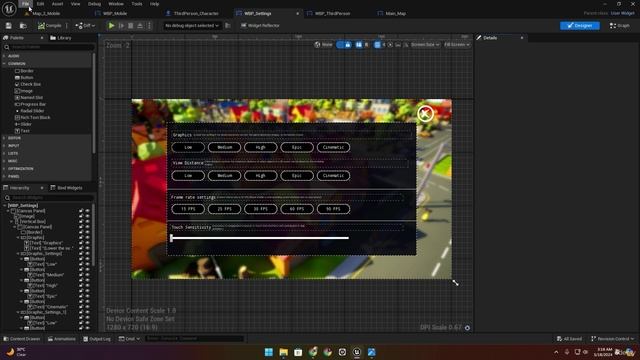This screenshot has width=640, height=360.
Task: Select the Radial Slider widget in the palette
Action: click(30, 111)
